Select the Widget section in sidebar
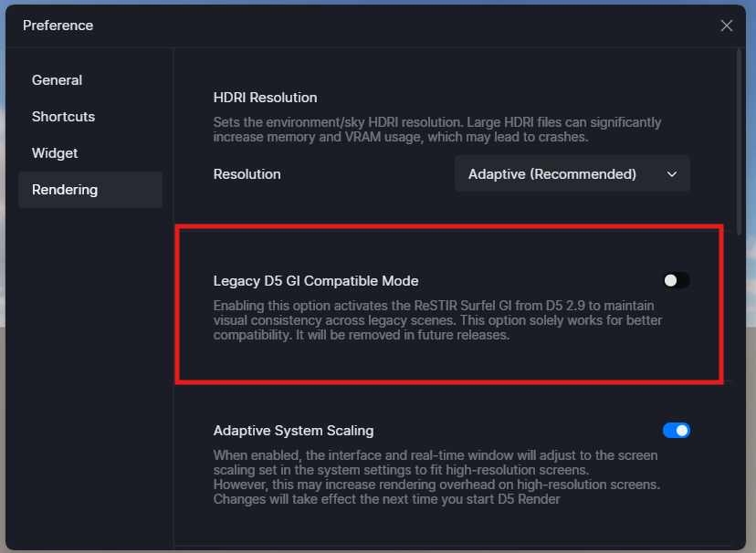Image resolution: width=756 pixels, height=553 pixels. pos(55,153)
